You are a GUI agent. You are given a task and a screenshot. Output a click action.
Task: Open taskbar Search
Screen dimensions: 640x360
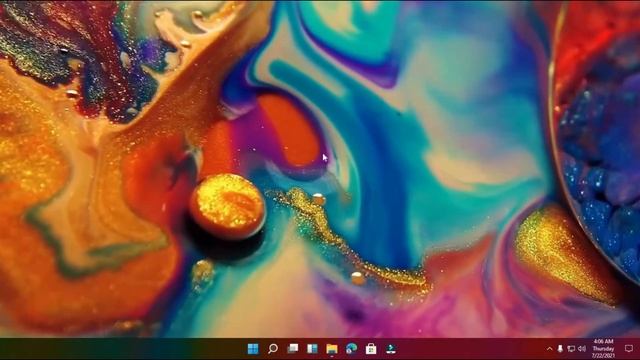273,349
